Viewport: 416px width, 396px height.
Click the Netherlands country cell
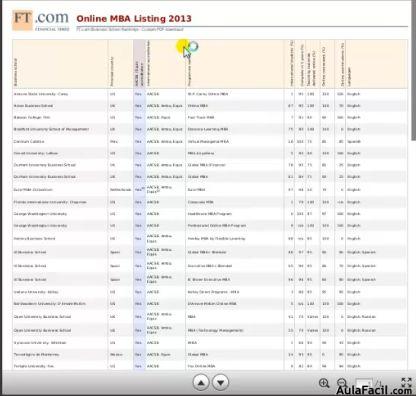pos(121,190)
